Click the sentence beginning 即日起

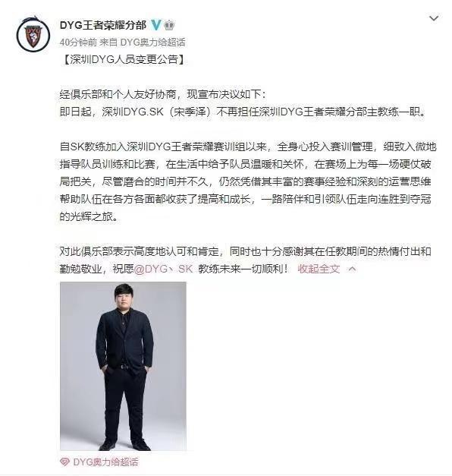tap(243, 112)
